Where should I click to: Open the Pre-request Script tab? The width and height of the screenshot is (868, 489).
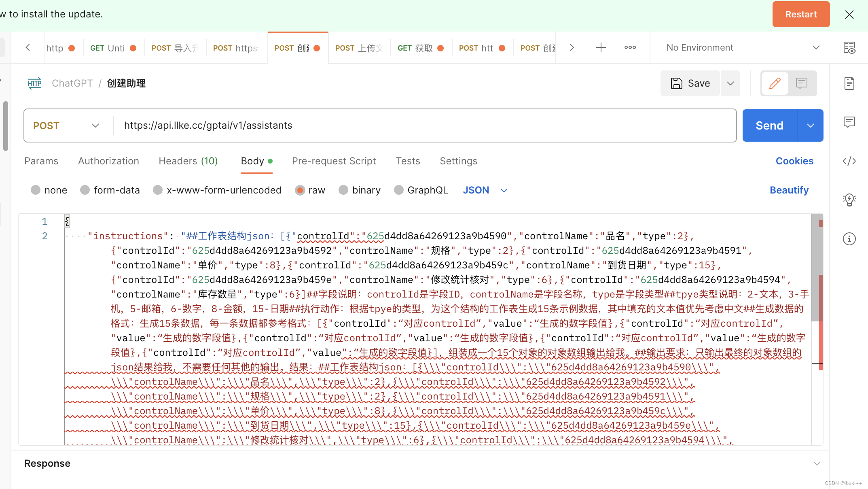334,161
